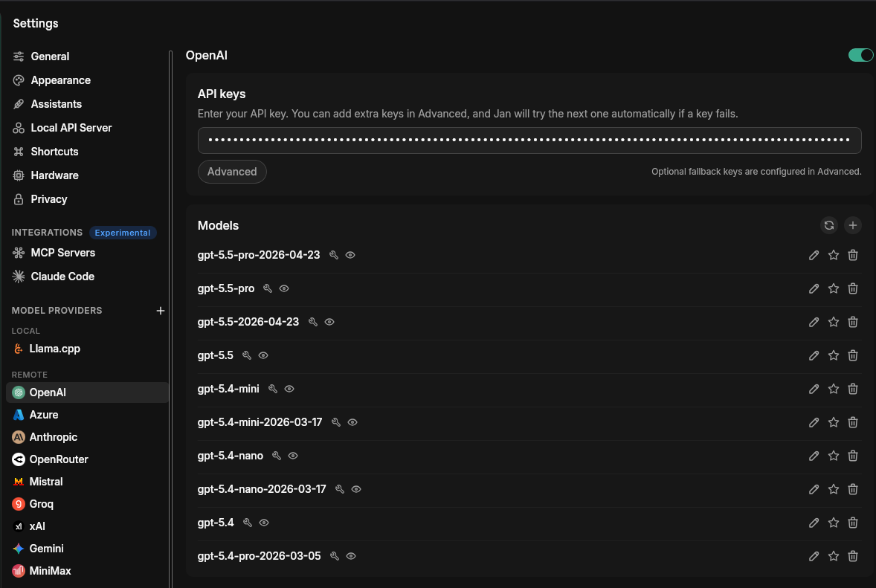The image size is (876, 588).
Task: Click tools wrench icon for gpt-5.4-nano
Action: (x=277, y=456)
